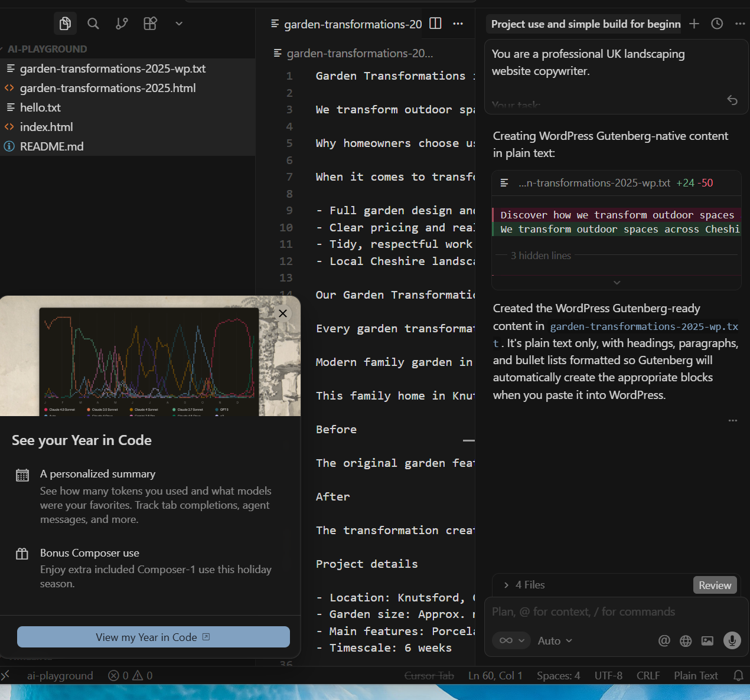Open the Extensions sidebar icon
The width and height of the screenshot is (750, 700).
150,24
